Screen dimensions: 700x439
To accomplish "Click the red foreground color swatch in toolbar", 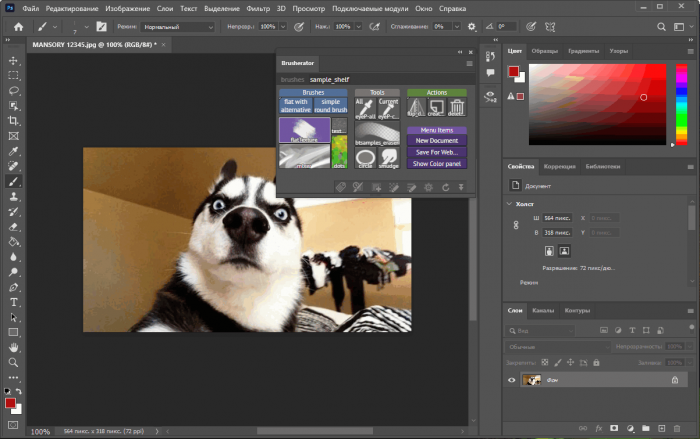I will (10, 402).
